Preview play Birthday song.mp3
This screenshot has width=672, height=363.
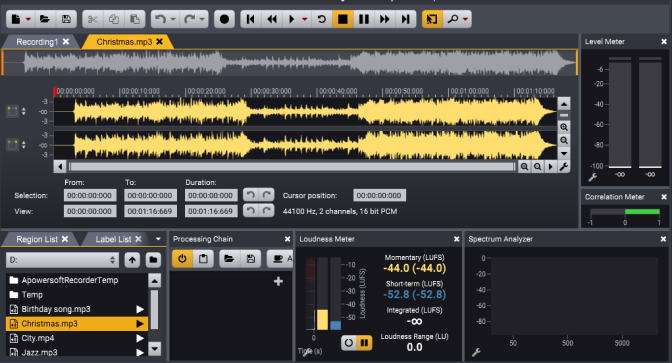tap(140, 309)
